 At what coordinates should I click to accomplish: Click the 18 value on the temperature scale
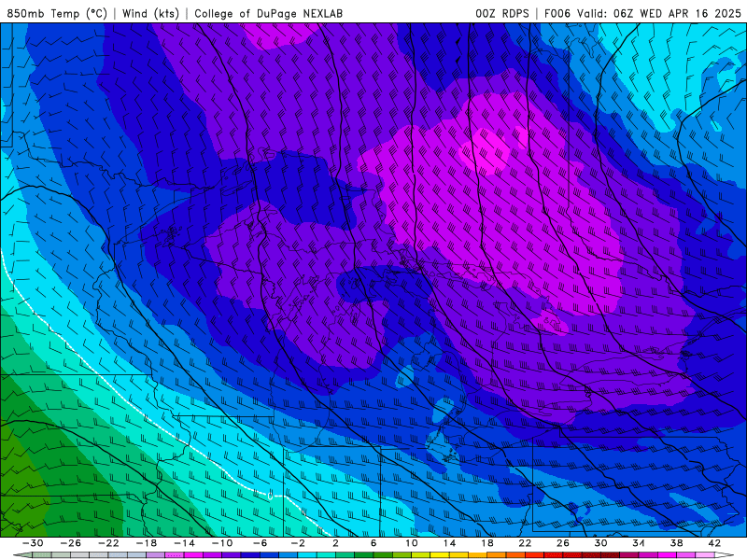pyautogui.click(x=486, y=543)
